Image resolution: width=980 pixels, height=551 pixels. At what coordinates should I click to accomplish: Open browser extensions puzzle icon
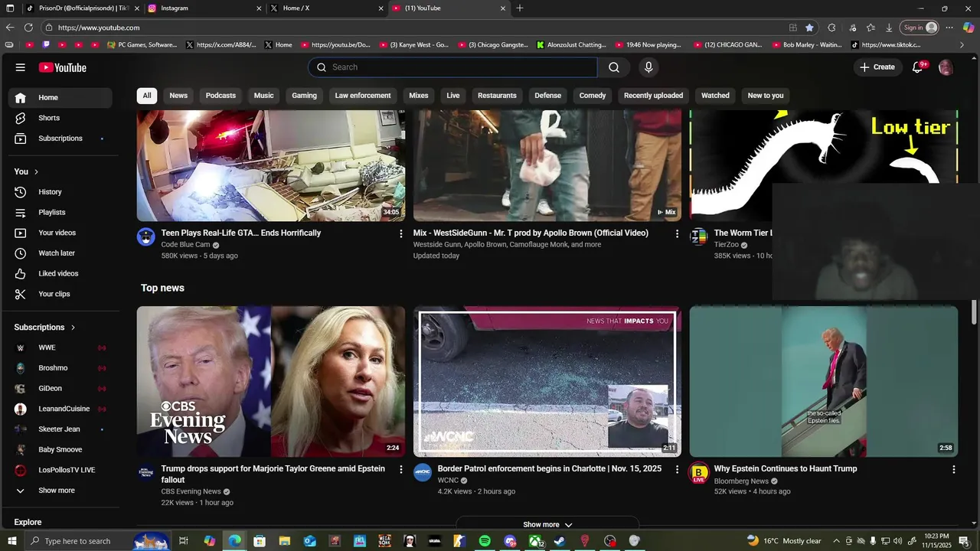831,28
